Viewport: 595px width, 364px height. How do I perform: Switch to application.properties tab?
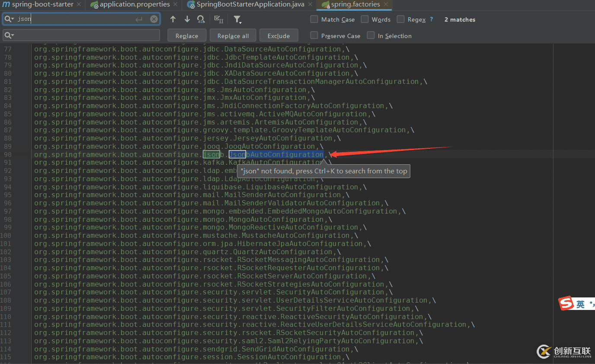(134, 4)
